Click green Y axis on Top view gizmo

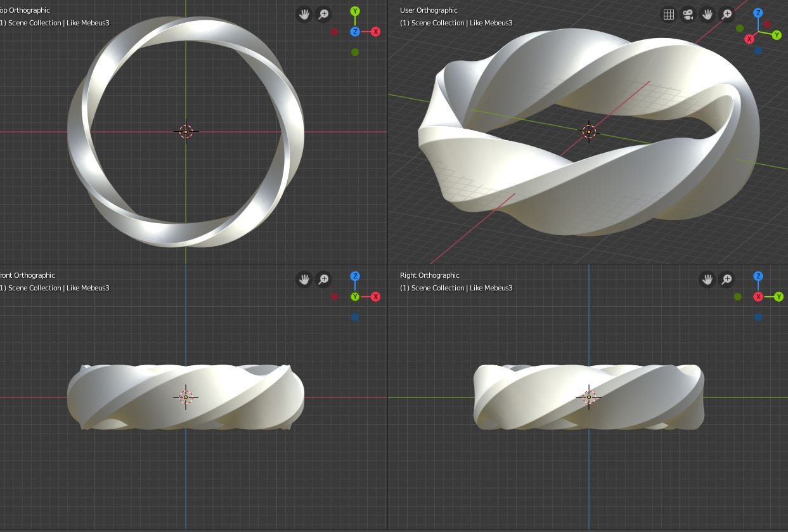(355, 11)
